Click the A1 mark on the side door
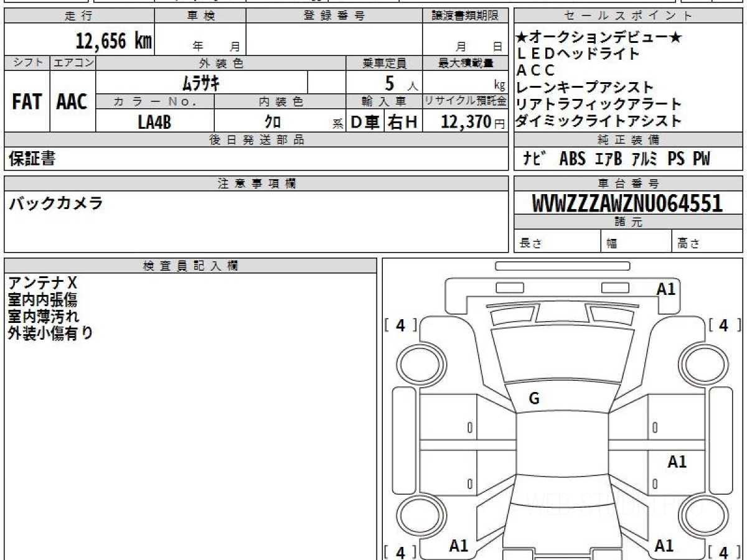This screenshot has width=747, height=560. (677, 462)
